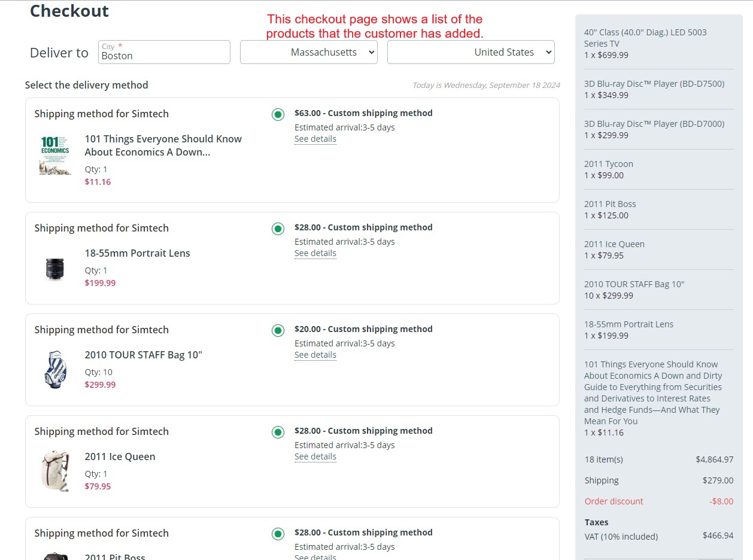The width and height of the screenshot is (753, 560).
Task: Open 101 Things Everyone Should Know product title
Action: (x=163, y=145)
